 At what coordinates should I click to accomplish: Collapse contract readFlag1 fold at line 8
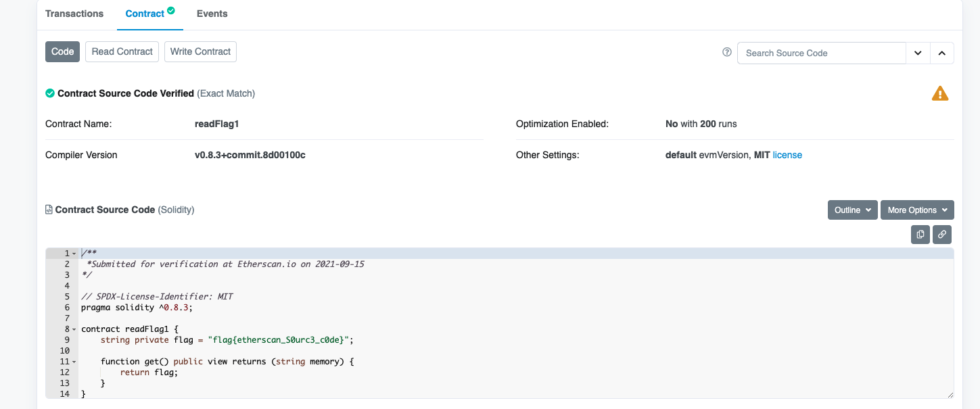(x=74, y=329)
